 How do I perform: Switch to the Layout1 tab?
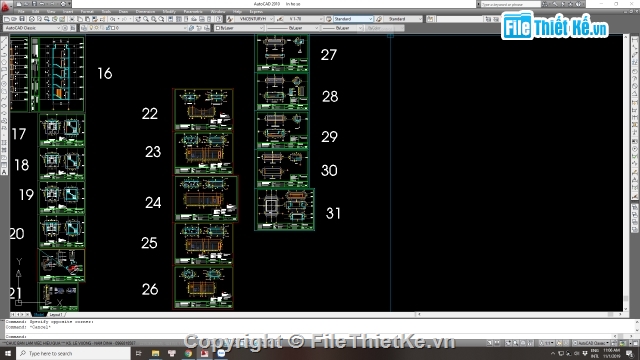click(56, 315)
